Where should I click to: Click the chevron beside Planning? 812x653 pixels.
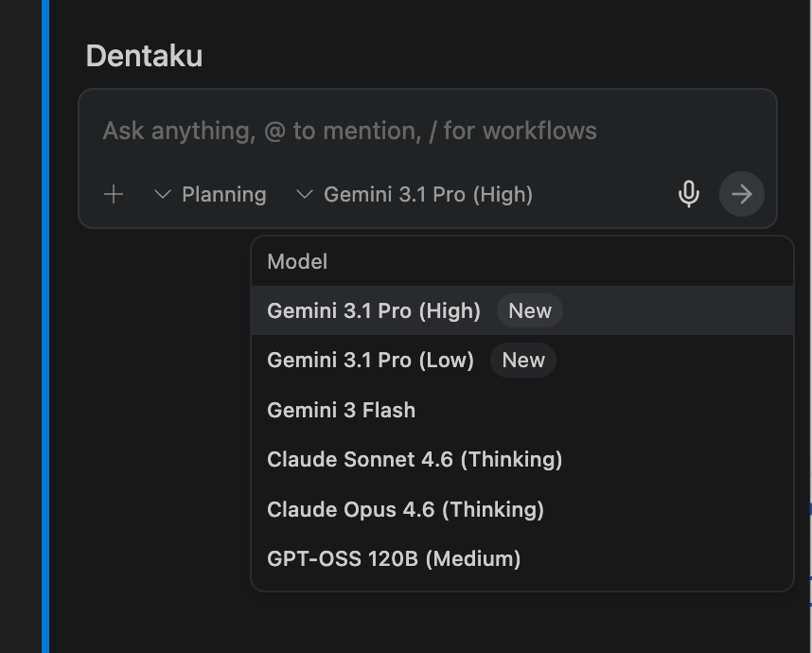tap(163, 195)
